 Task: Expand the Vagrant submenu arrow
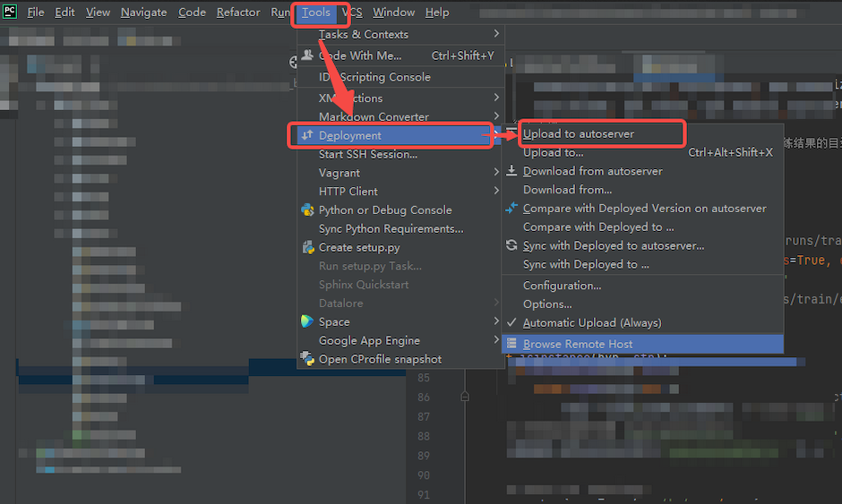(x=496, y=172)
